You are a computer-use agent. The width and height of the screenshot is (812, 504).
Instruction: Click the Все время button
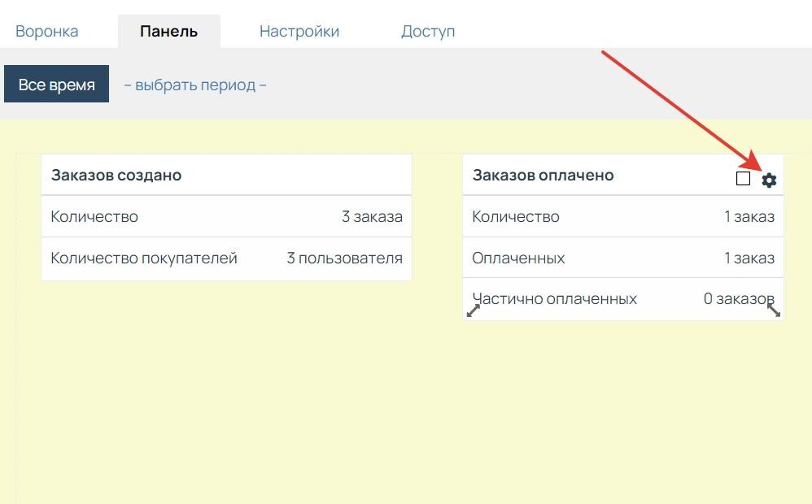56,84
